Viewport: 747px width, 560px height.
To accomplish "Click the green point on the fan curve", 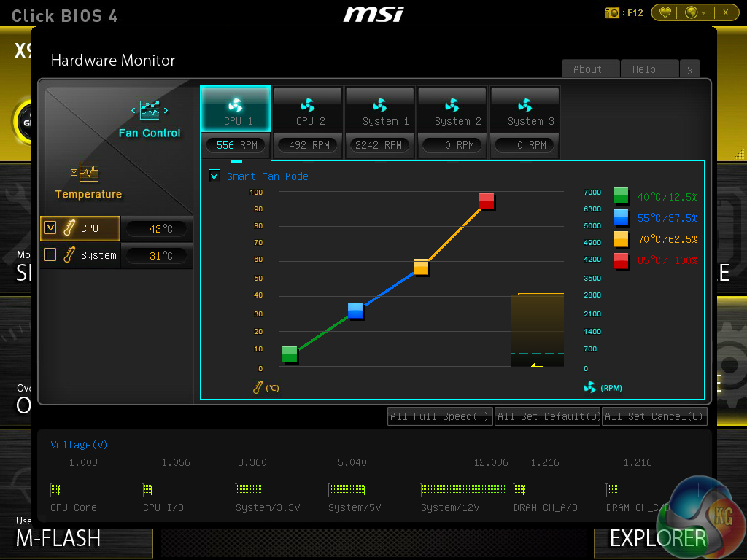I will 290,354.
